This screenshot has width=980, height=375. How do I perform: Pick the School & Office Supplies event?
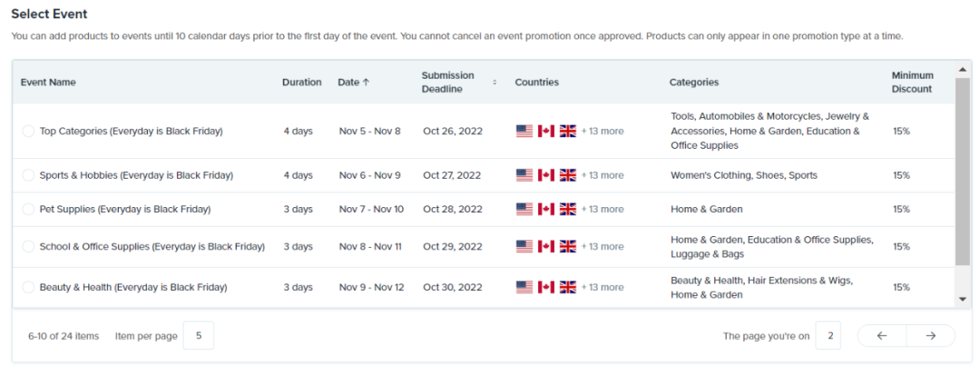28,247
